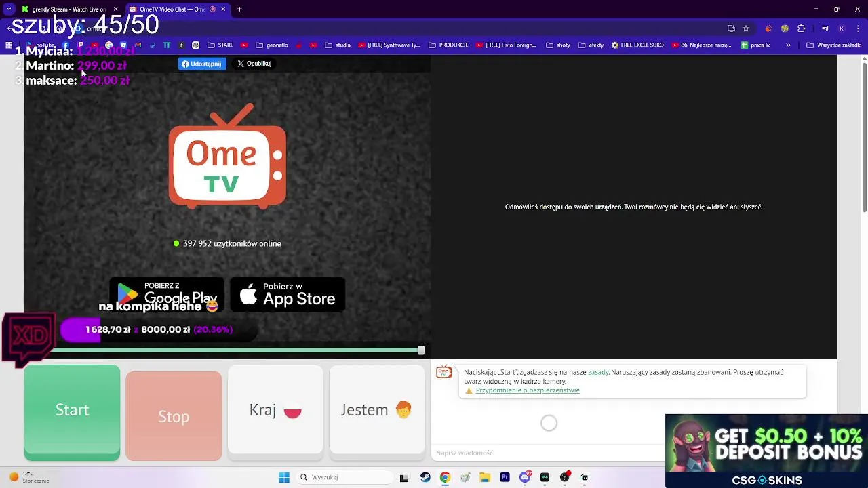The height and width of the screenshot is (488, 868).
Task: Open praca lic bookmark
Action: (755, 45)
